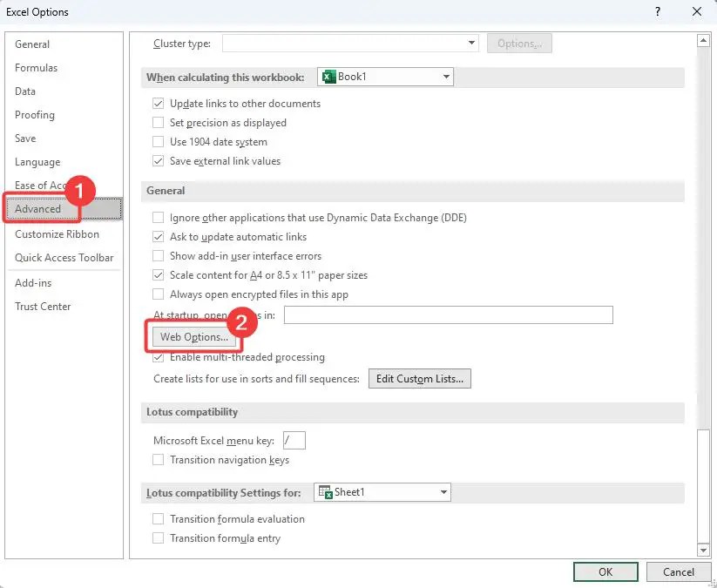Click 'When calculating this workbook' label

225,78
